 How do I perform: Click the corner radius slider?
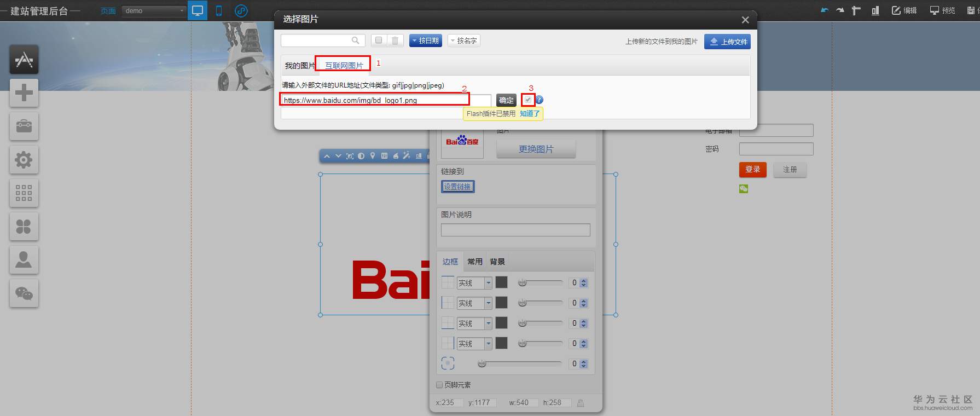520,363
